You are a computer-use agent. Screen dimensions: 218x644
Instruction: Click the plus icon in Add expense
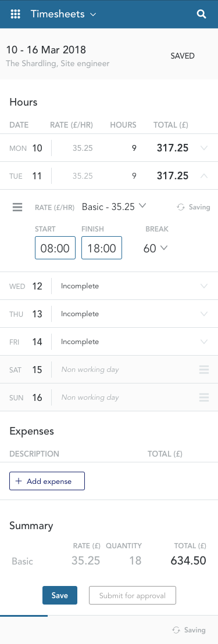click(x=19, y=482)
